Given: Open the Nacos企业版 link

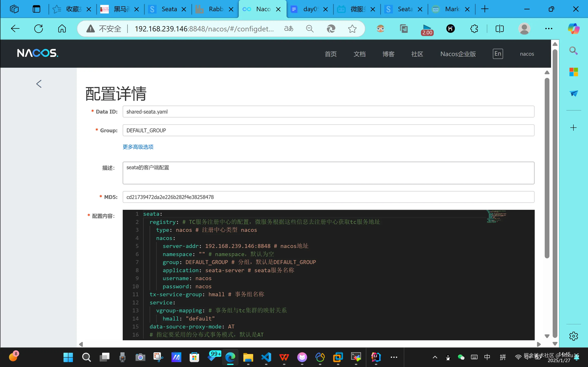Looking at the screenshot, I should pyautogui.click(x=458, y=54).
